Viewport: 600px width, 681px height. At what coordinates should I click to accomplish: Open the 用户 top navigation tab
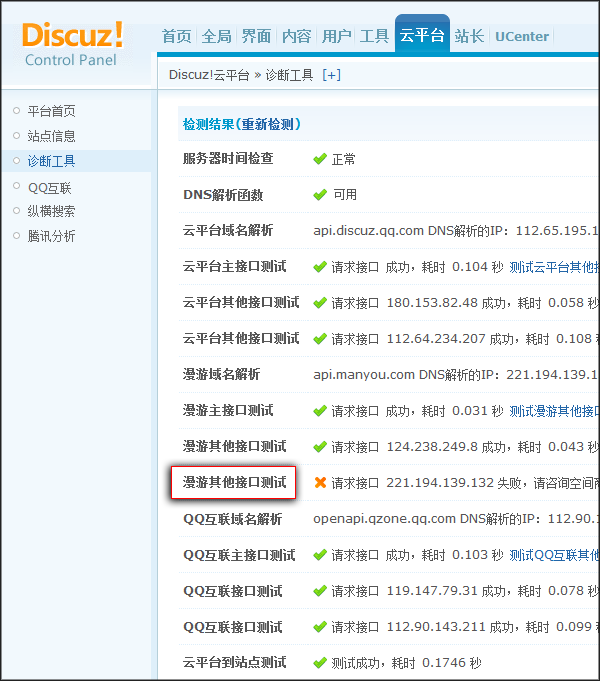point(336,36)
